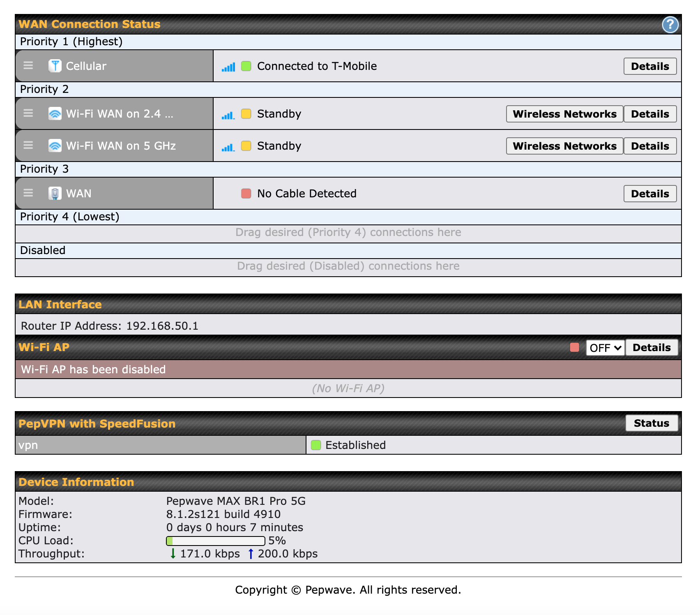Image resolution: width=700 pixels, height=615 pixels.
Task: Show Wireless Networks for 2.4 GHz Wi-Fi WAN
Action: (x=564, y=114)
